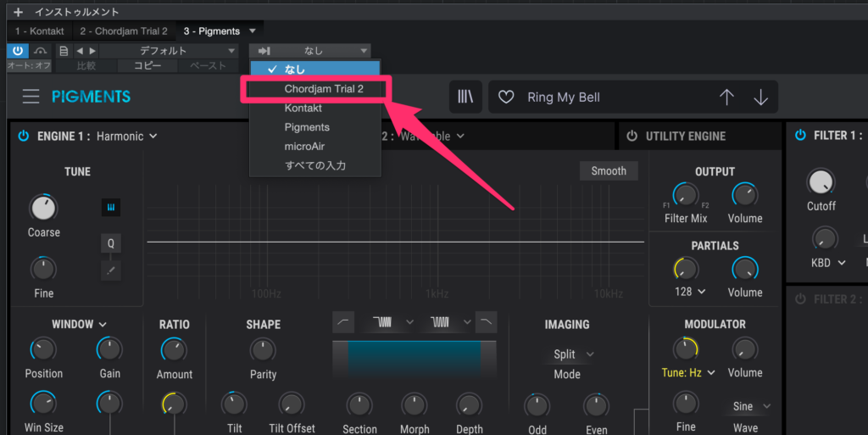868x435 pixels.
Task: Open the Partials 128 count dropdown
Action: (690, 292)
